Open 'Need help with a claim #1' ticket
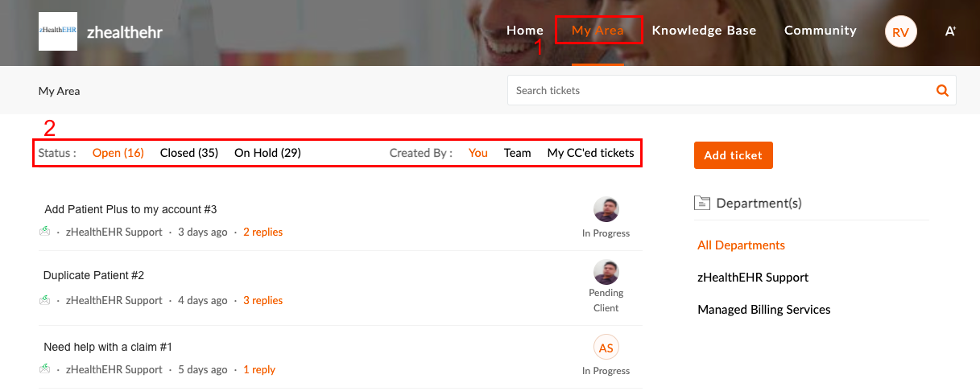This screenshot has width=980, height=391. [x=108, y=347]
